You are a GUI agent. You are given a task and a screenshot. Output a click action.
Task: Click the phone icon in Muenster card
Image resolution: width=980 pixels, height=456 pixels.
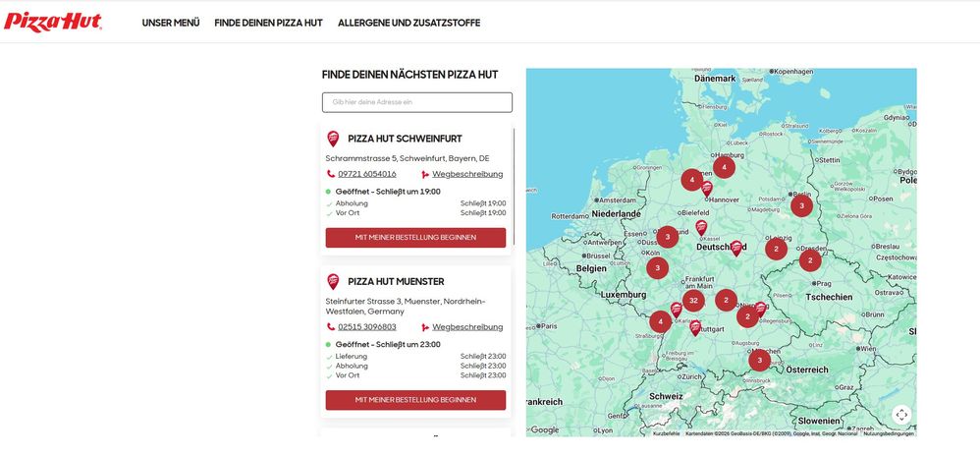coord(331,326)
